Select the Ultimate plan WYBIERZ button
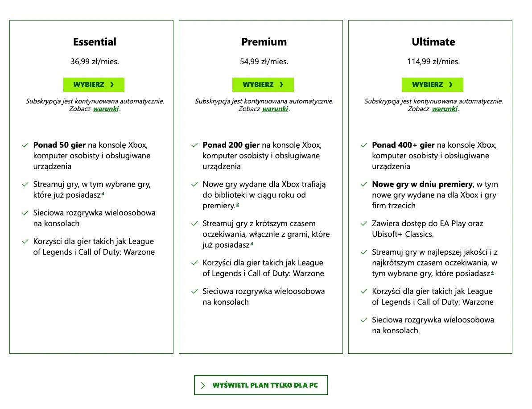Viewport: 532px width, 409px height. pyautogui.click(x=432, y=84)
